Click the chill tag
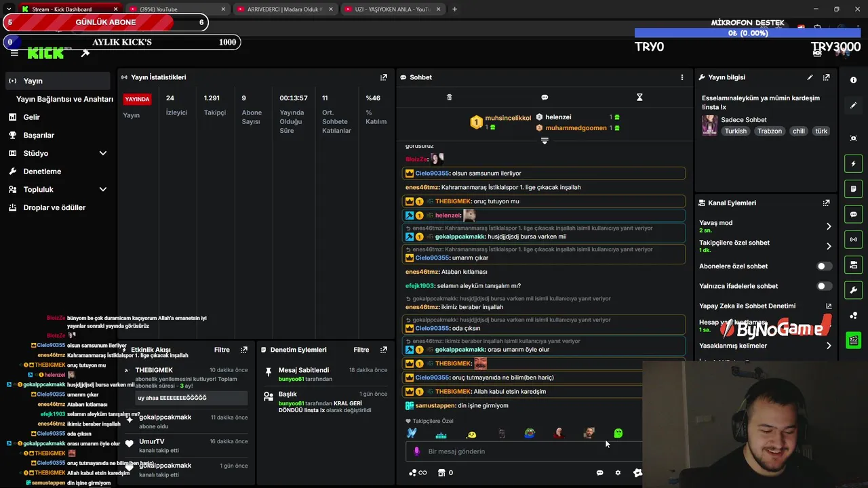This screenshot has height=488, width=868. [x=799, y=131]
